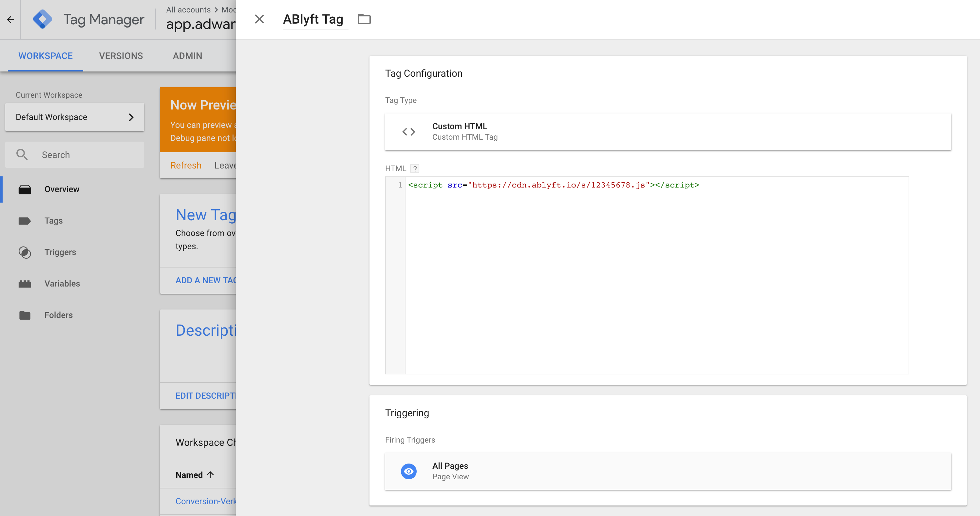The image size is (980, 516).
Task: Click EDIT DESCRIPTION link
Action: 205,396
